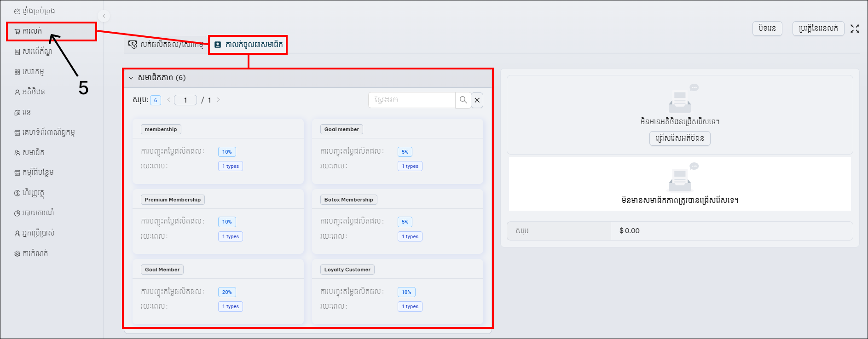Open Settings (ការកំណត់) gear in the sidebar
The image size is (868, 339).
[x=17, y=253]
